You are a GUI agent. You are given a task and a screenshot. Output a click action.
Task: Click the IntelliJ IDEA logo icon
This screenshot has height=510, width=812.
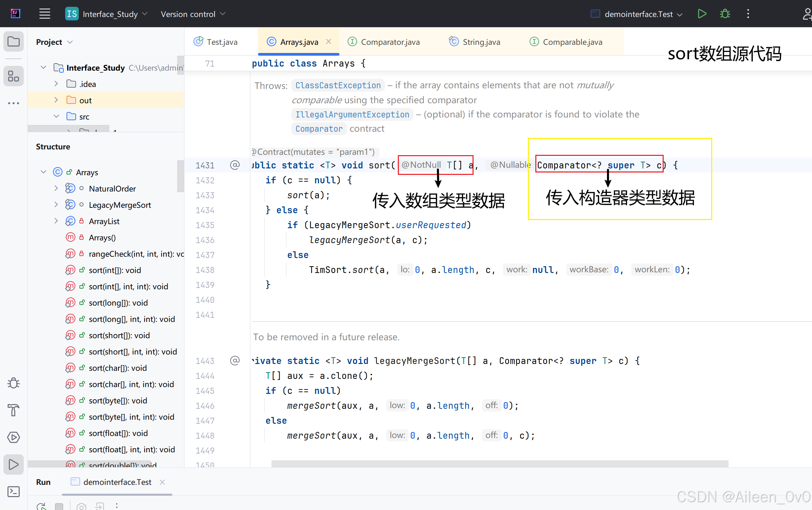click(x=15, y=14)
